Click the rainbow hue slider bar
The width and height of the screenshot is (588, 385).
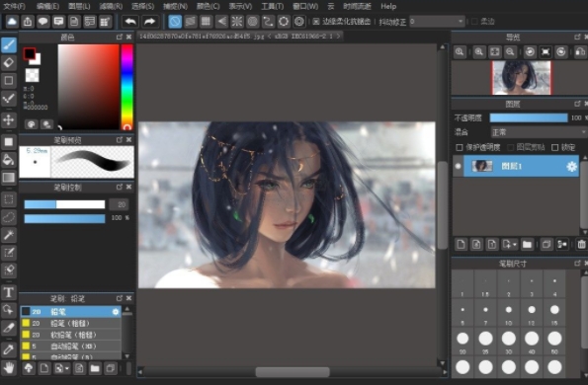click(x=126, y=87)
